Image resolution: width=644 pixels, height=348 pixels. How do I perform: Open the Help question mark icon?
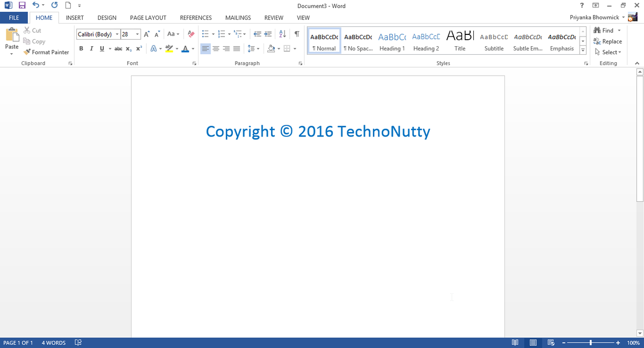click(x=582, y=5)
